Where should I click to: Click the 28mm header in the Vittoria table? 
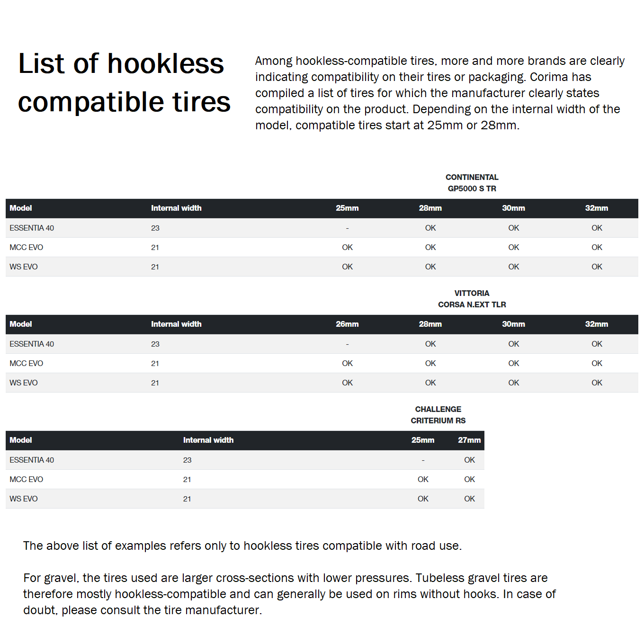[430, 324]
